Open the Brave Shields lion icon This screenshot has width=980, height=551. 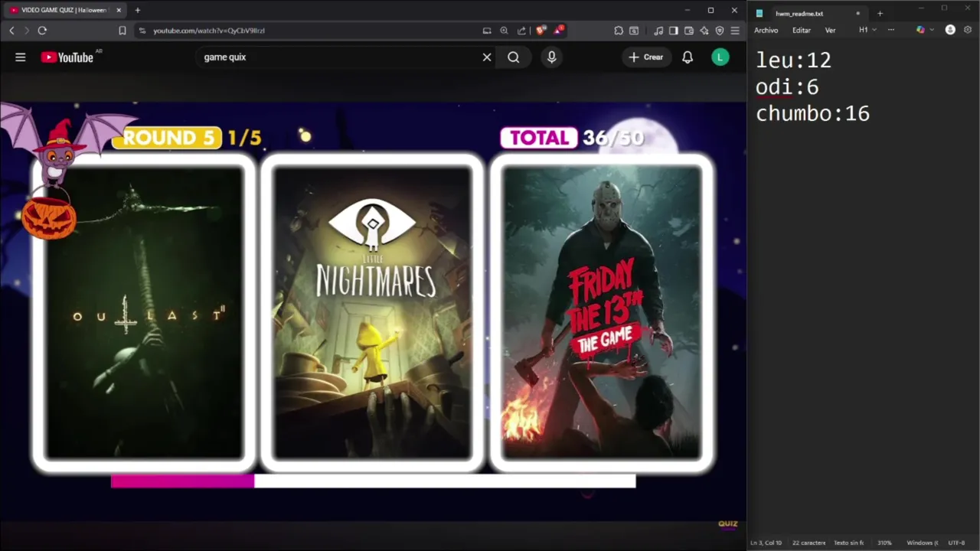tap(541, 31)
